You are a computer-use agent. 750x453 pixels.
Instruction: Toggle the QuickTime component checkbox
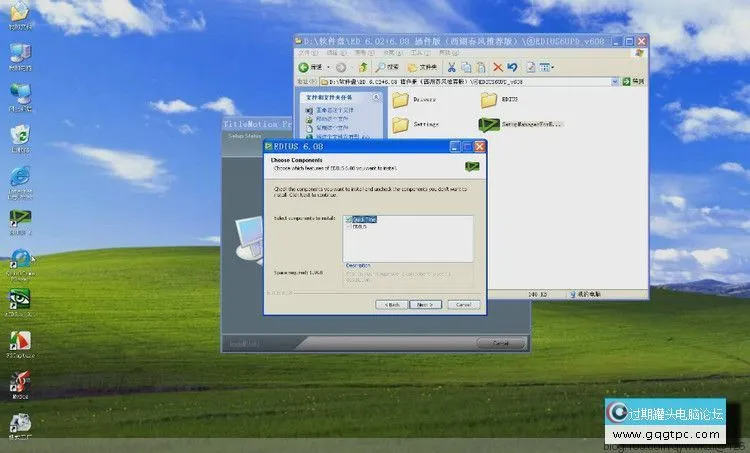(348, 219)
